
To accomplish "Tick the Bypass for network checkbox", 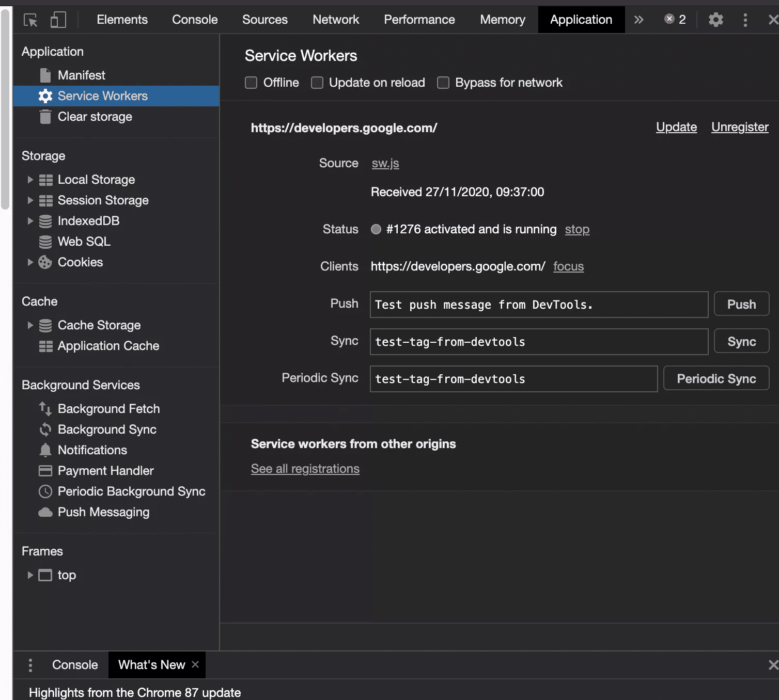I will tap(443, 83).
